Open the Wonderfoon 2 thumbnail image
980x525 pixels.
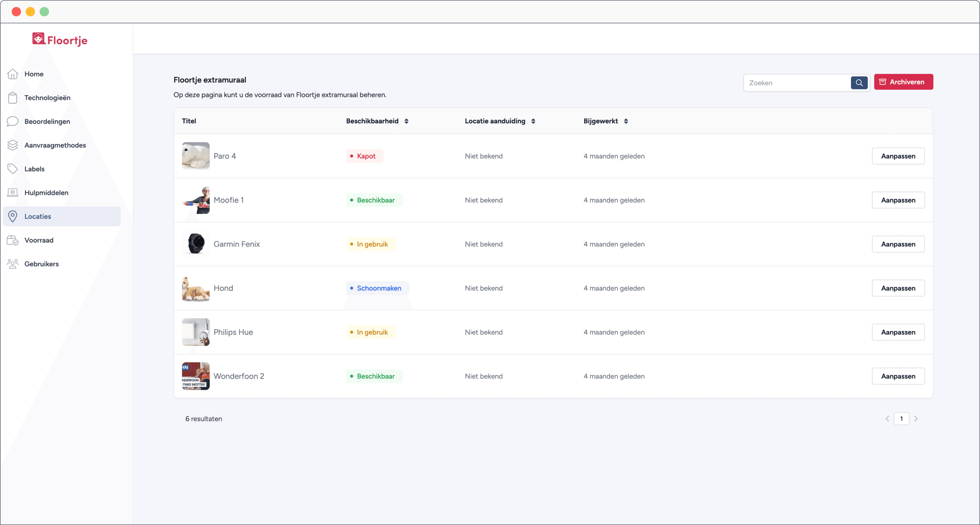click(x=195, y=376)
